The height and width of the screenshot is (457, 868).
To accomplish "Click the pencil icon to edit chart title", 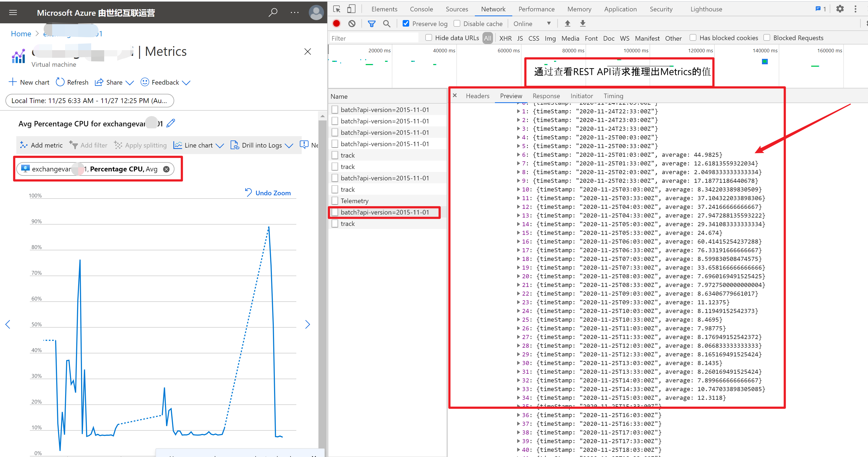I will tap(171, 123).
